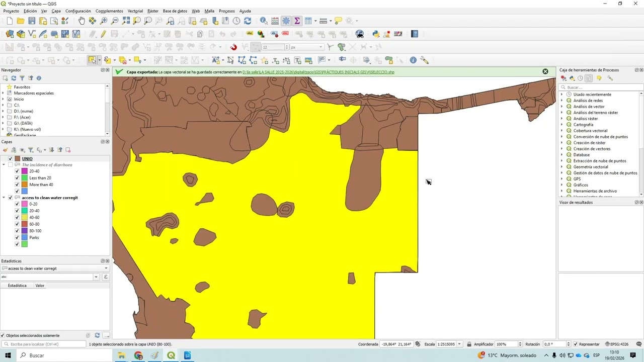Open the Processing toolbox gear icon
Screen dimensions: 644x362
coord(286,21)
